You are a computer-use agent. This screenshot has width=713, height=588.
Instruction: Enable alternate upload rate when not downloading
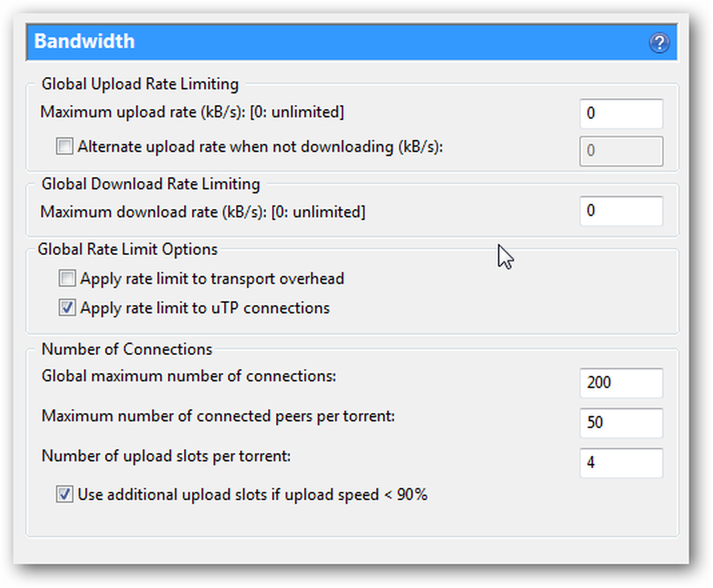64,146
